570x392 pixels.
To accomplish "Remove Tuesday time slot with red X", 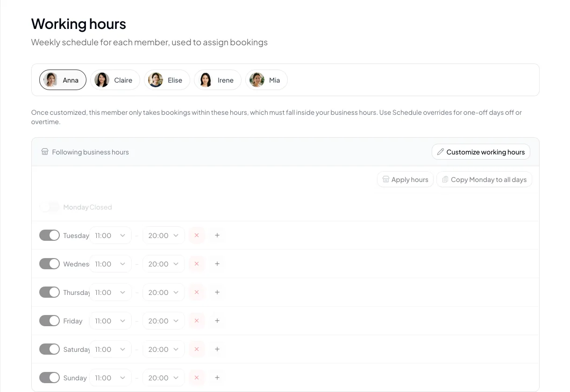I will tap(197, 235).
